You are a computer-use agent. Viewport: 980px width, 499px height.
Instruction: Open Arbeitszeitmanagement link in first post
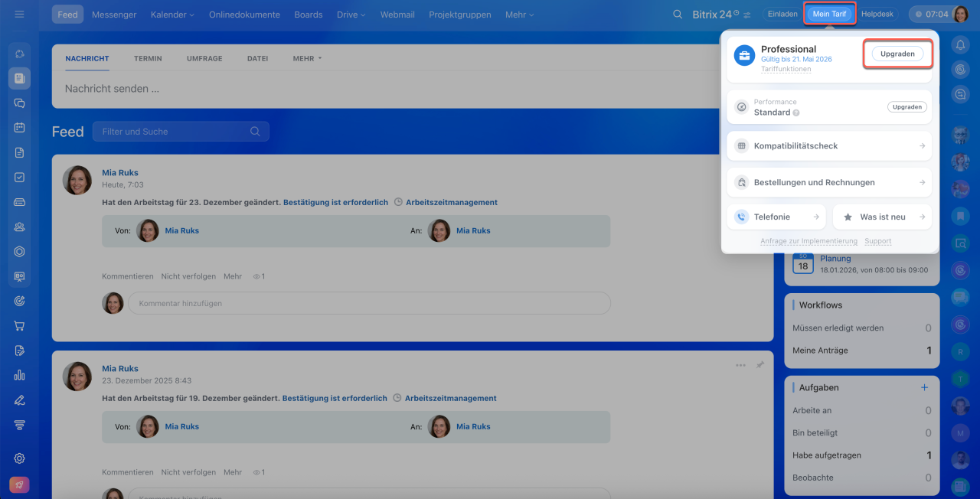451,203
